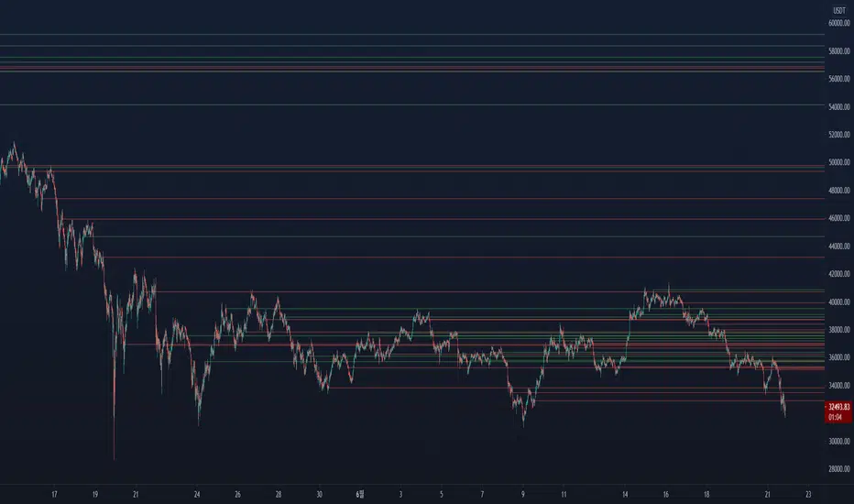Click date 23 on the time axis

tap(808, 494)
